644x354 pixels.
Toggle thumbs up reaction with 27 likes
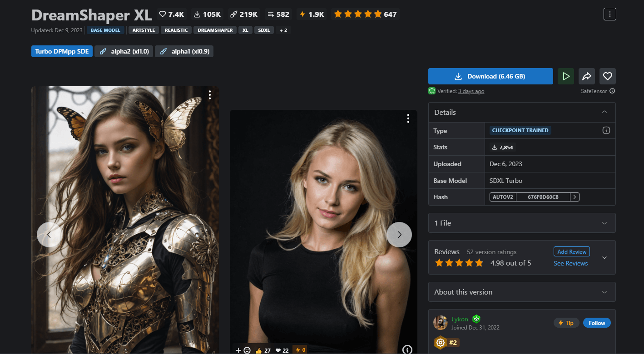click(263, 350)
